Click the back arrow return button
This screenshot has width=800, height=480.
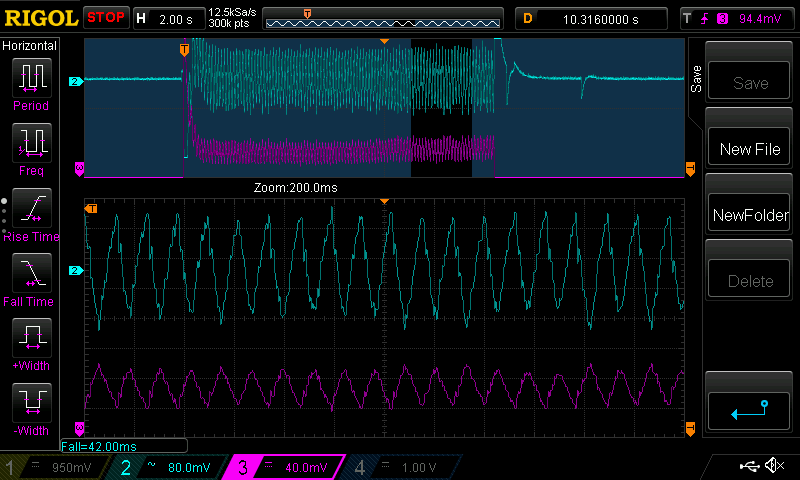click(749, 407)
